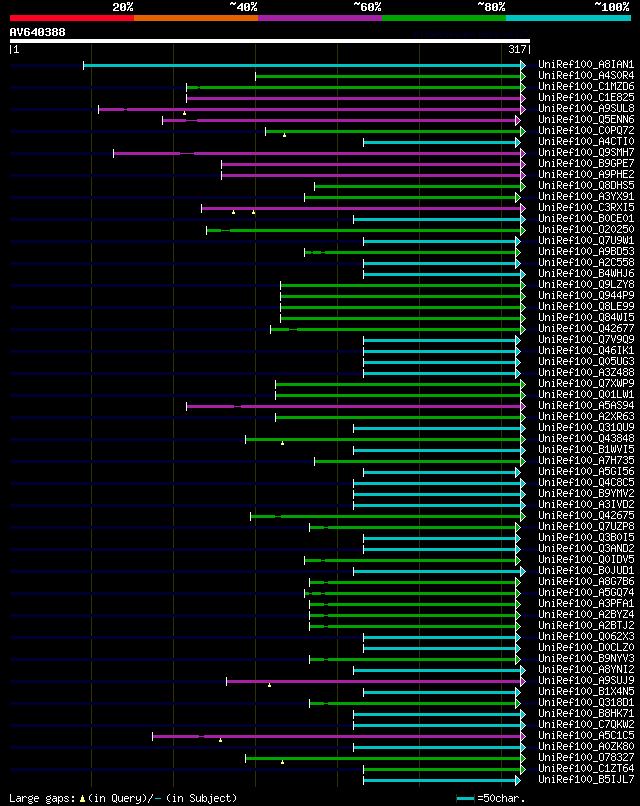Select the UniRef100_Q318D1 label text

click(586, 702)
